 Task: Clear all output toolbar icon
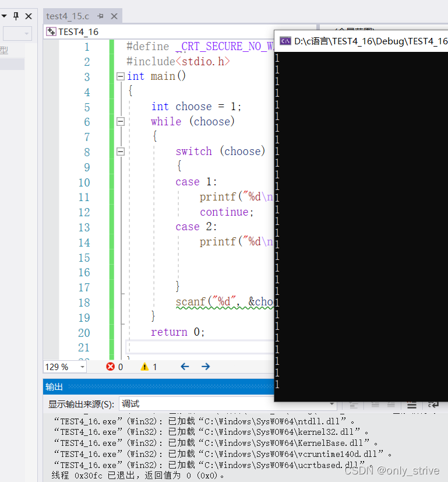pos(412,405)
